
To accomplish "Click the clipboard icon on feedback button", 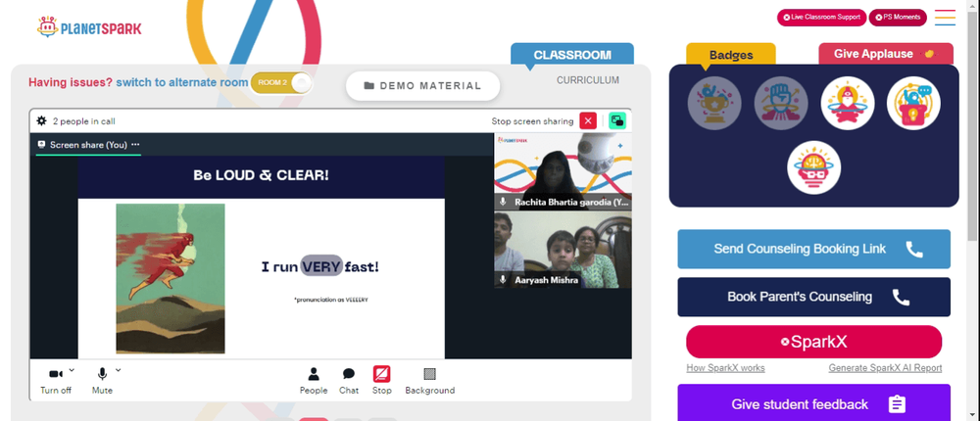I will (x=897, y=404).
